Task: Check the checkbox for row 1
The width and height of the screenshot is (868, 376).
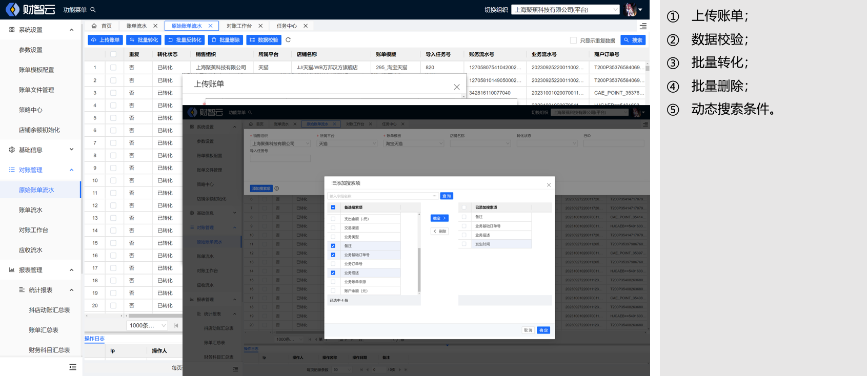Action: coord(113,68)
